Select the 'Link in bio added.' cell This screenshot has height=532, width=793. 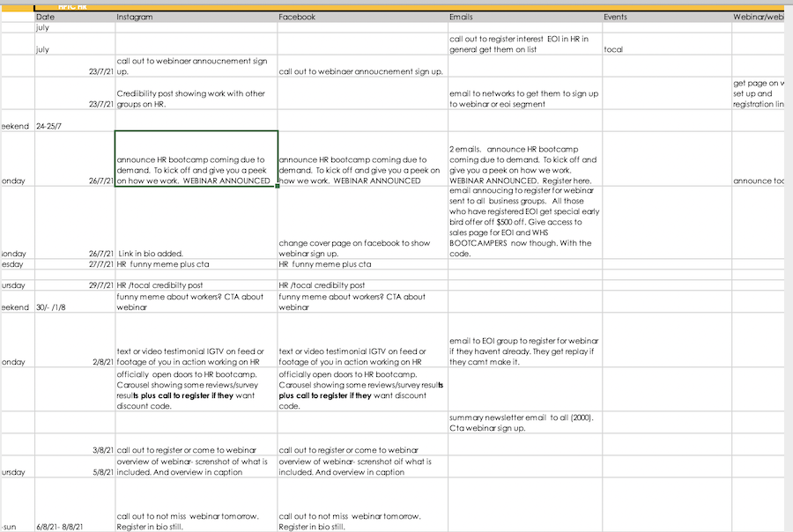click(x=196, y=254)
